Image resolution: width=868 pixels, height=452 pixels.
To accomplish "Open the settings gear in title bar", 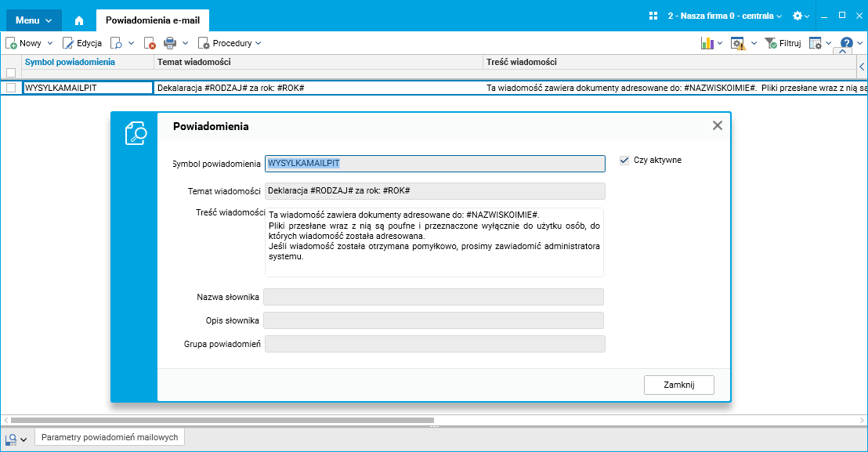I will coord(797,16).
